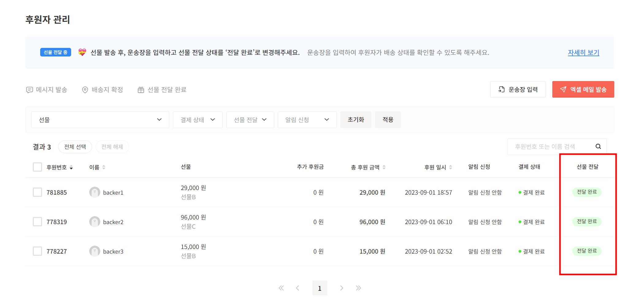Expand the 결제 상태 filter dropdown
Image resolution: width=644 pixels, height=307 pixels.
(x=197, y=120)
